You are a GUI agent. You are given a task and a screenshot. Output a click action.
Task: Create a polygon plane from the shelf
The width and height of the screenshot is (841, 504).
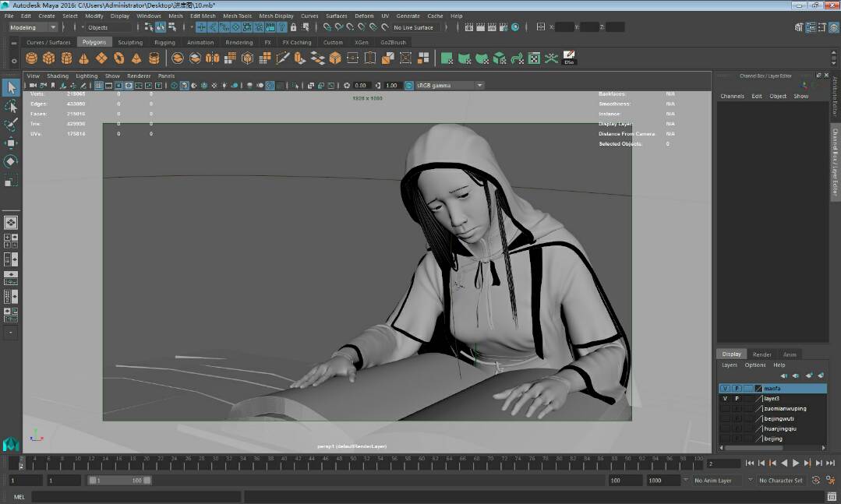click(101, 58)
